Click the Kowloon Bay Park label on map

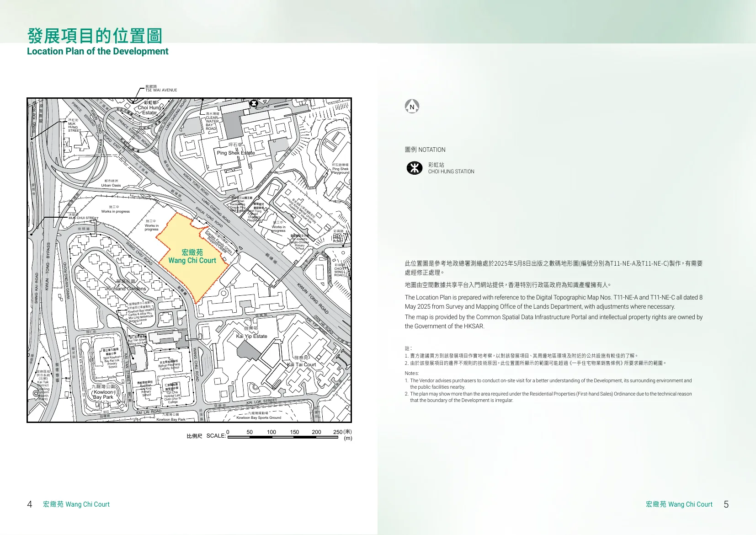(x=103, y=395)
